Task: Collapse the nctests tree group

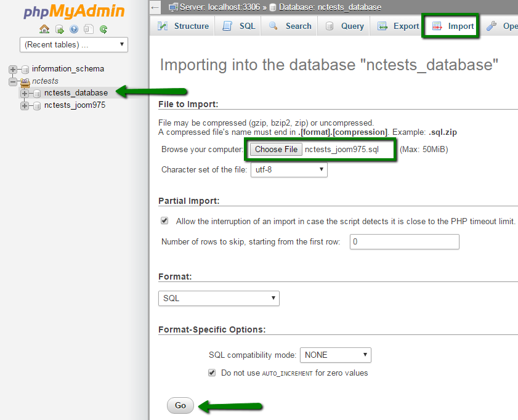Action: (13, 81)
